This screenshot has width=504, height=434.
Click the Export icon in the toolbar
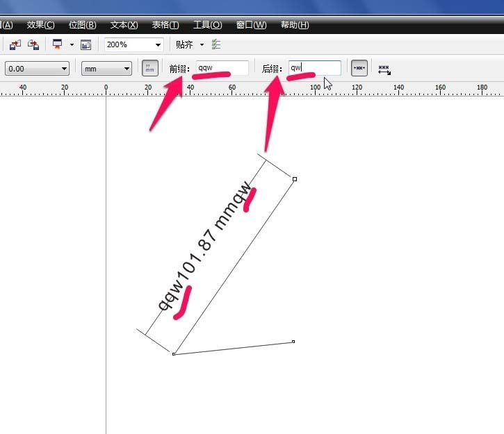[33, 44]
